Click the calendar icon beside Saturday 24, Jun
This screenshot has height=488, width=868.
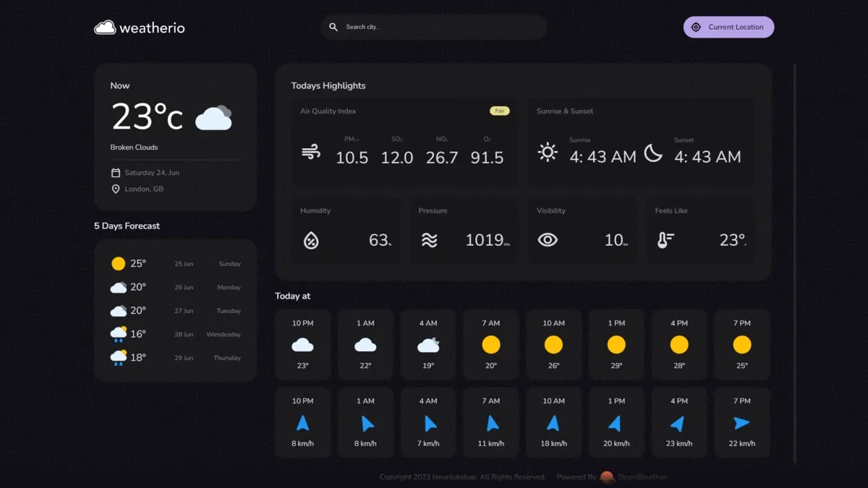coord(115,172)
